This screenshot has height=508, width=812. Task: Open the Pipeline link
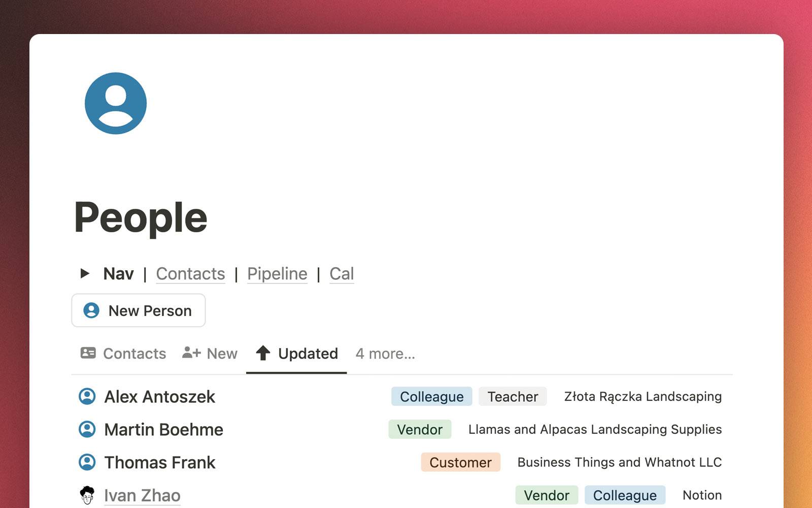coord(277,274)
